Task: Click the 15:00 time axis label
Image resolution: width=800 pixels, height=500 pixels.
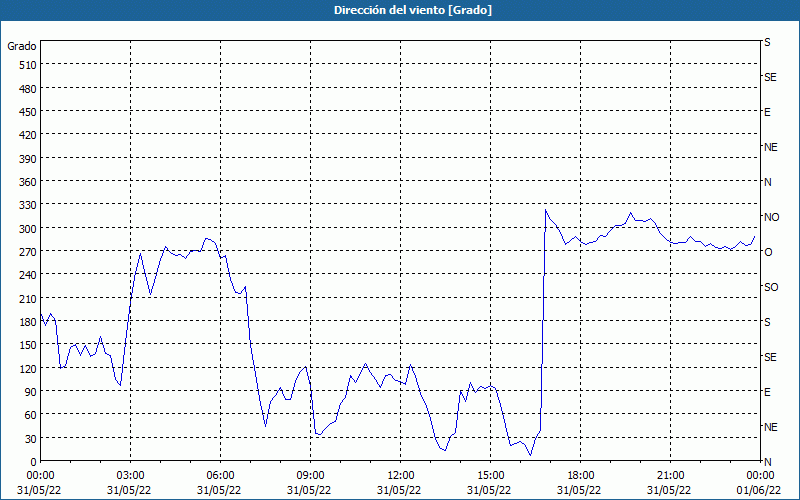Action: pos(491,476)
